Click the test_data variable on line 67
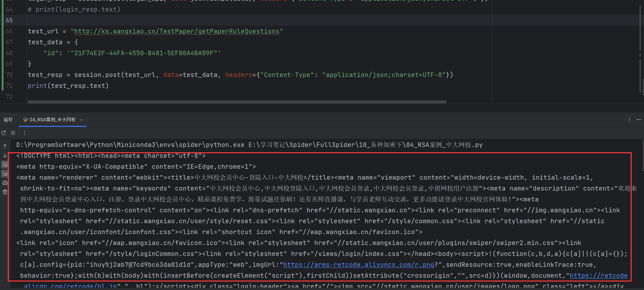This screenshot has width=644, height=290. pos(45,42)
